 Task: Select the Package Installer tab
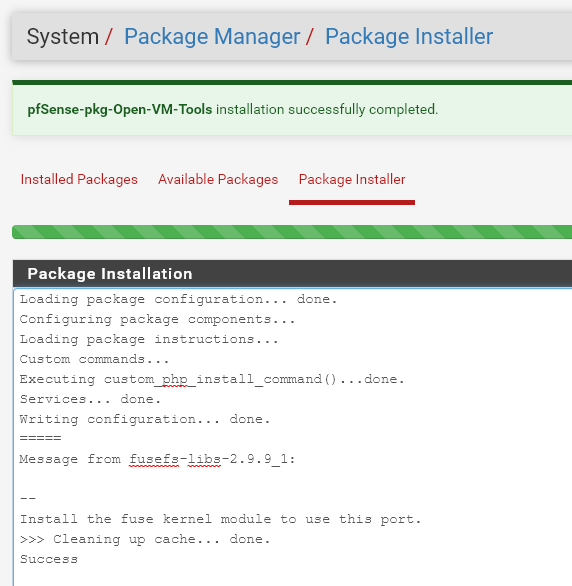(352, 179)
